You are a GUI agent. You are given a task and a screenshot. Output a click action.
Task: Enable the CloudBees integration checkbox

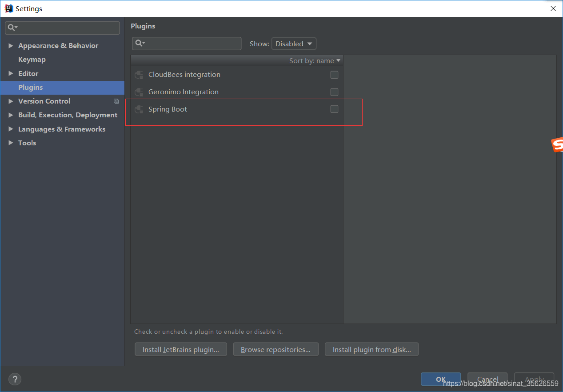click(x=334, y=75)
